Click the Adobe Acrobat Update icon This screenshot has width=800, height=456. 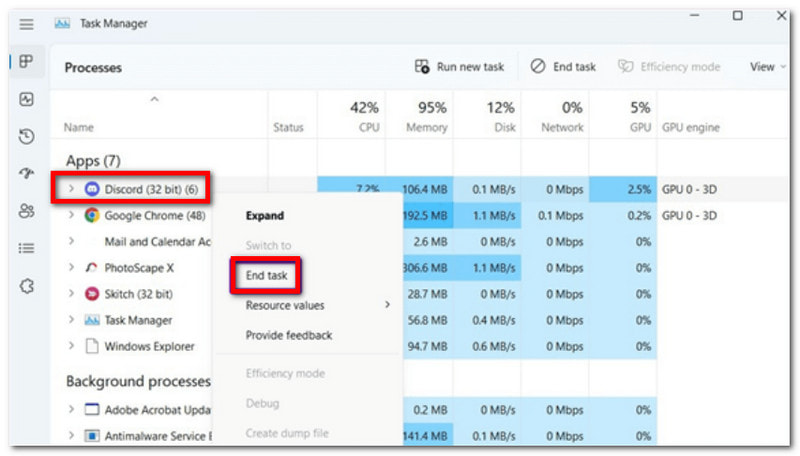point(92,410)
